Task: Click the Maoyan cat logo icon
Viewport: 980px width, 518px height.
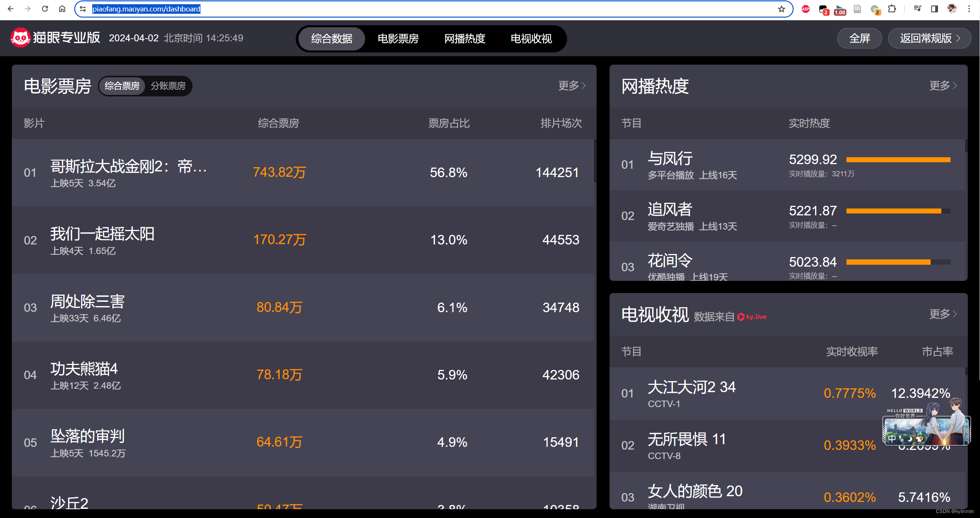Action: 20,37
